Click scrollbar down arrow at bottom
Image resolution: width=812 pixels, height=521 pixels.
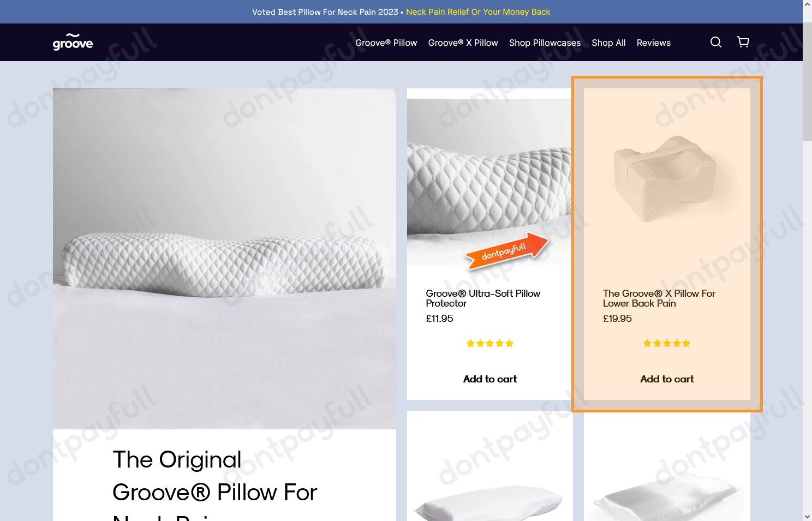[807, 516]
